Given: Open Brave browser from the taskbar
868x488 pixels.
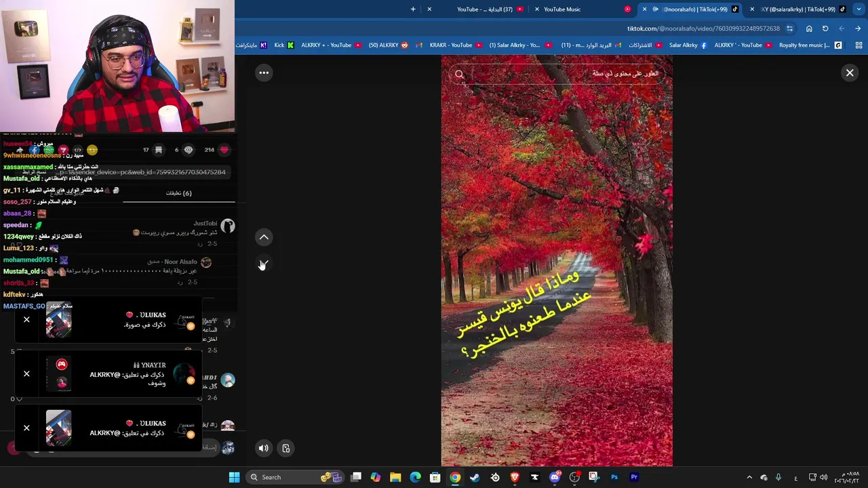Looking at the screenshot, I should 515,477.
